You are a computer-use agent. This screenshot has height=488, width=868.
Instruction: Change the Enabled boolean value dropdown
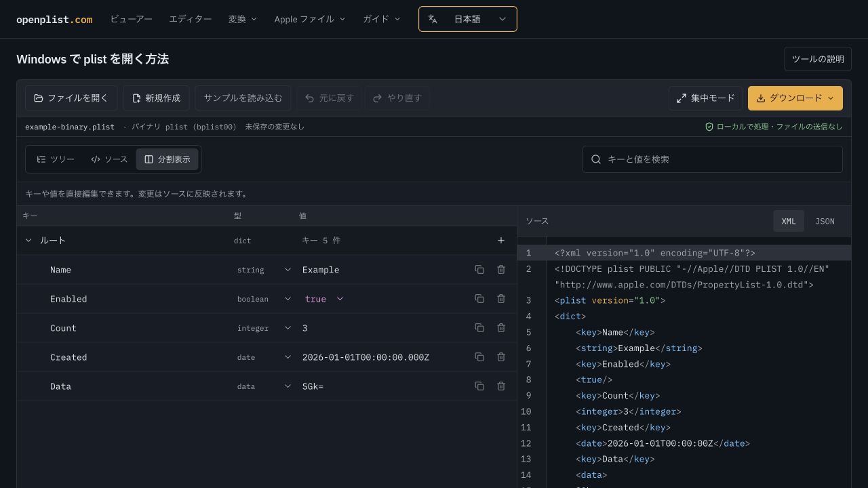click(x=324, y=299)
